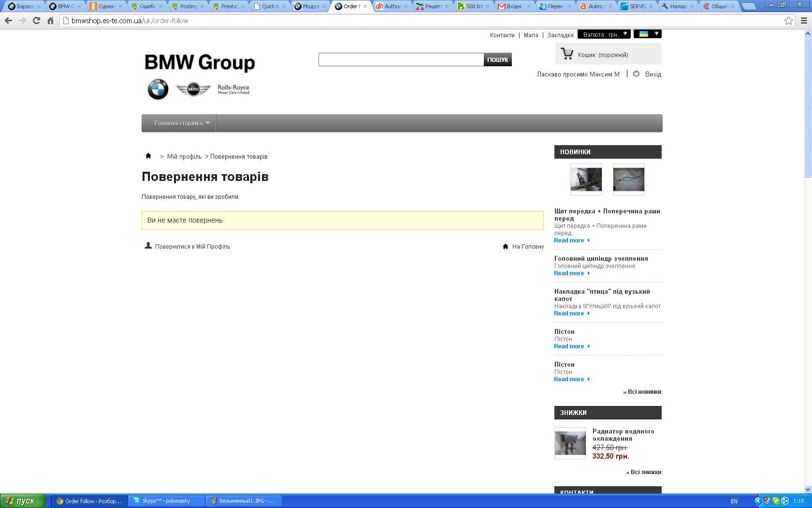The height and width of the screenshot is (508, 812).
Task: Open the Всі новинки link
Action: pyautogui.click(x=642, y=391)
